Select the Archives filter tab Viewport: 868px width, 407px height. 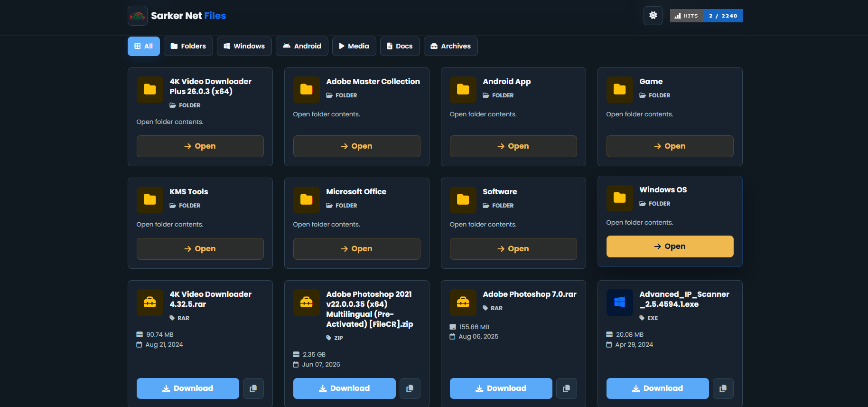[451, 46]
